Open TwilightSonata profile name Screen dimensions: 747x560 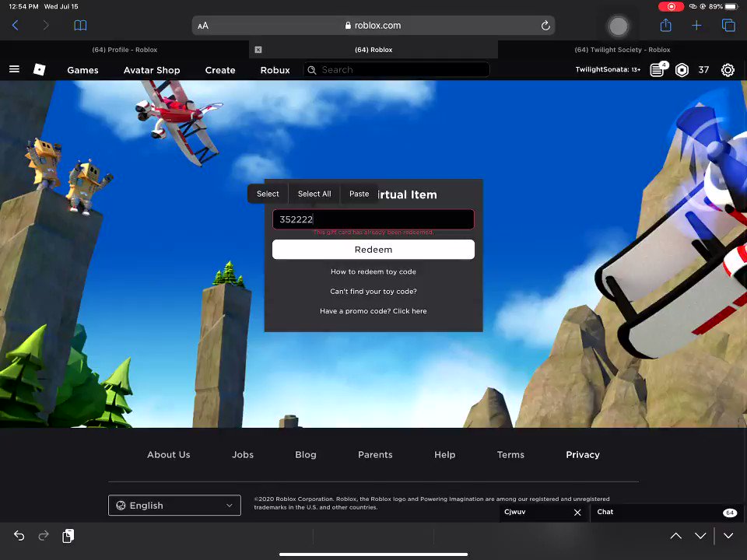[608, 69]
